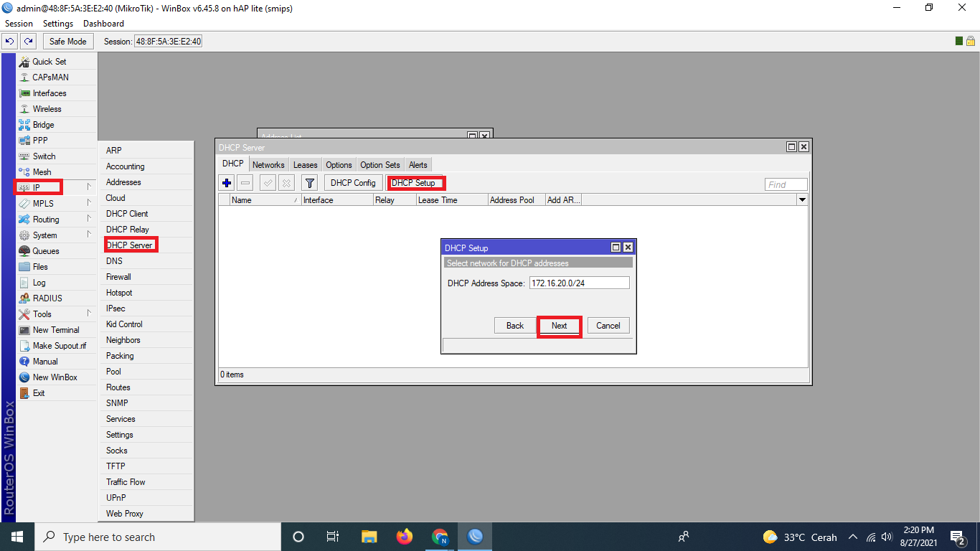This screenshot has height=551, width=980.
Task: Click Exit in the sidebar
Action: click(57, 393)
